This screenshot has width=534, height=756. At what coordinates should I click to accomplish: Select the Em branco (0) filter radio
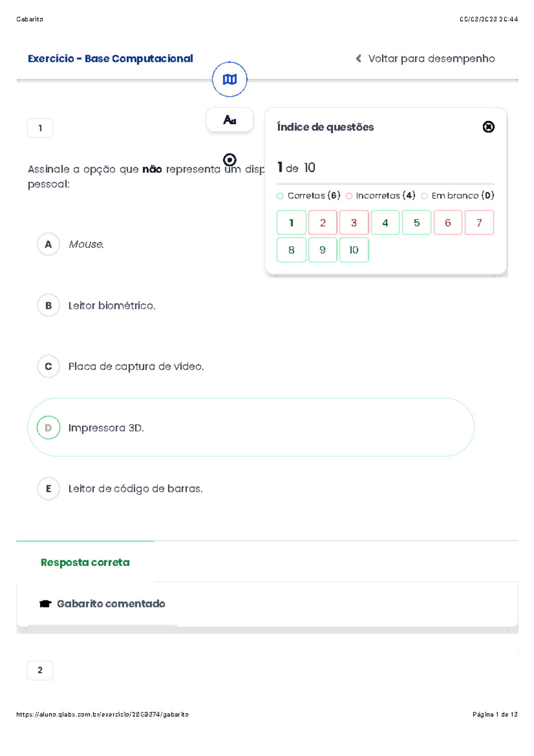[425, 195]
